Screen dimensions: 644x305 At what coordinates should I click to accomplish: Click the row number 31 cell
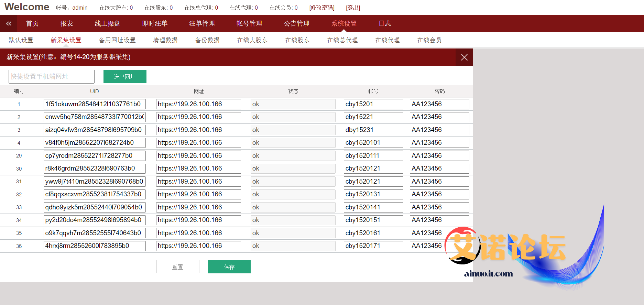coord(19,182)
